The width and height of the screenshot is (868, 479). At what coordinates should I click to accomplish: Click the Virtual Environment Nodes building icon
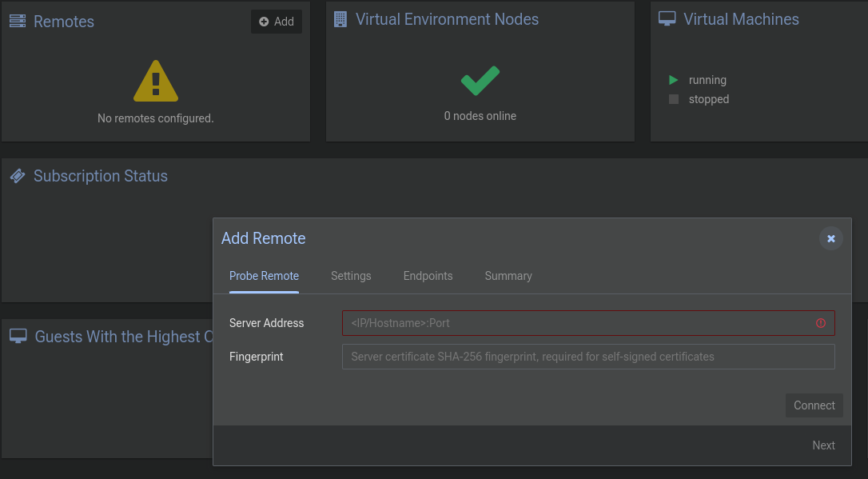(340, 19)
